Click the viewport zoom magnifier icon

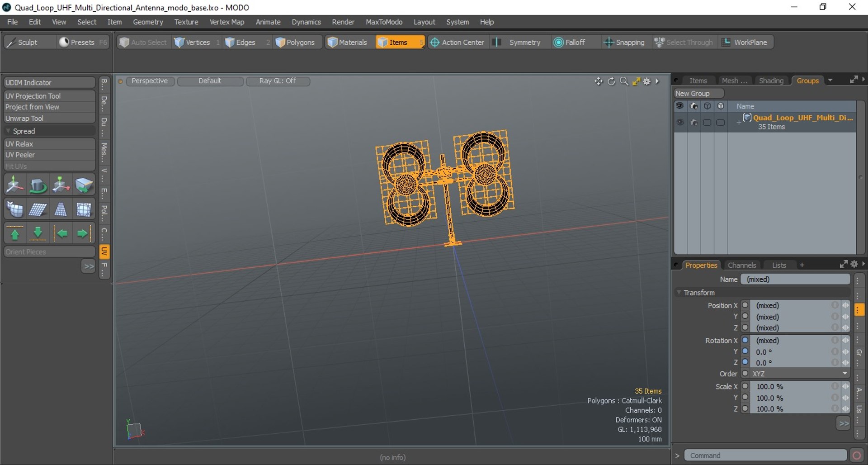[624, 81]
